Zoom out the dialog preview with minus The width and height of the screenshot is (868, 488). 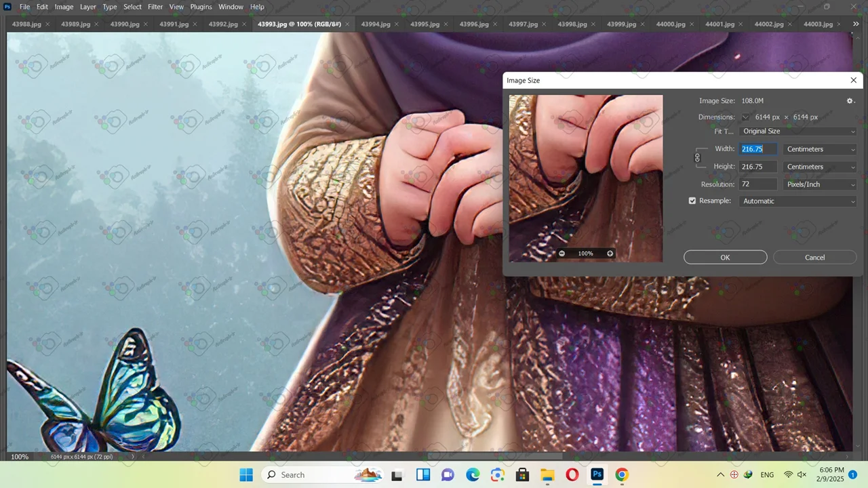pos(561,253)
